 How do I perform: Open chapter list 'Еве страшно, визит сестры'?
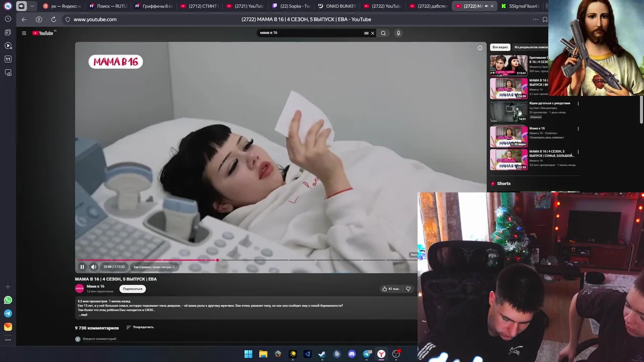coord(153,267)
